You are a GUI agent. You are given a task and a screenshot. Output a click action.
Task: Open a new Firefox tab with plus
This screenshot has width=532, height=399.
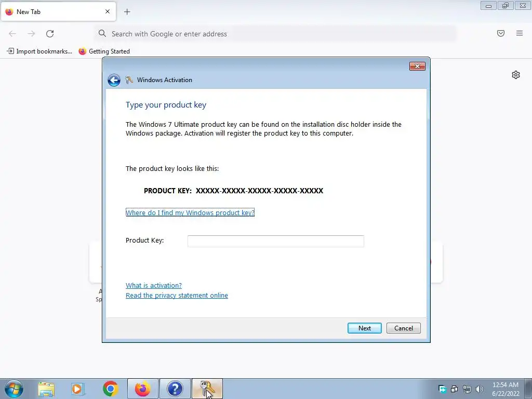(127, 12)
